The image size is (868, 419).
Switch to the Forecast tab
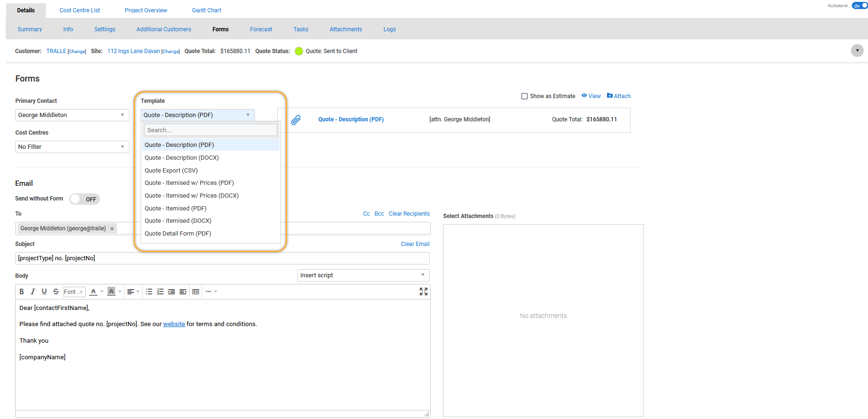261,29
